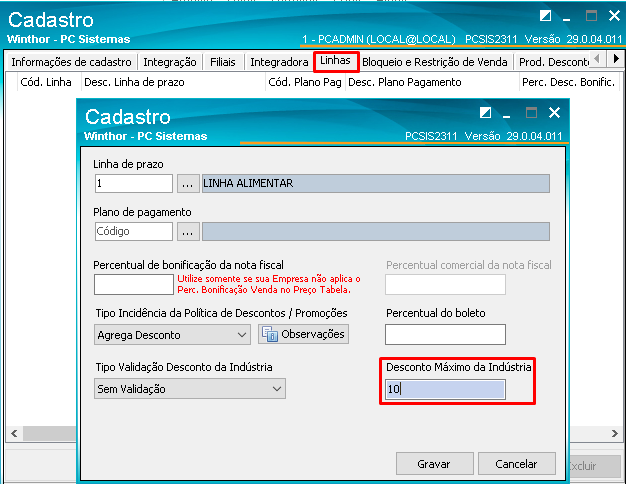Click the Cód. Plano Pag column header
626x484 pixels.
point(305,82)
